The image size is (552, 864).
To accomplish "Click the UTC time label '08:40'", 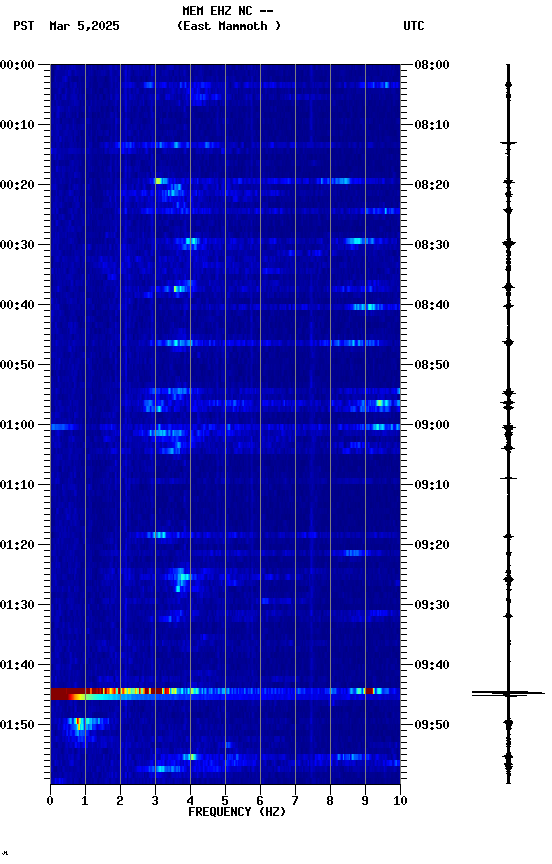I will 432,305.
